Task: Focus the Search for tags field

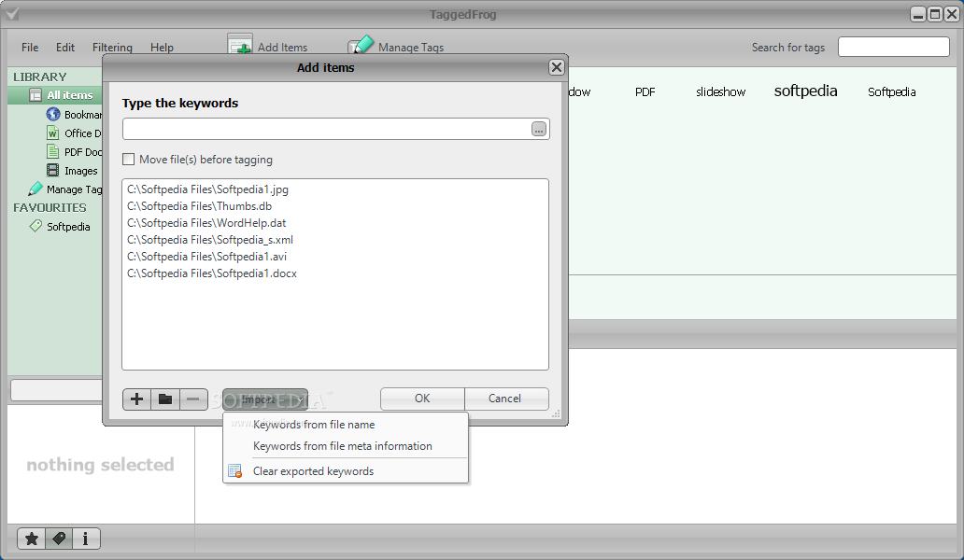Action: pos(894,47)
